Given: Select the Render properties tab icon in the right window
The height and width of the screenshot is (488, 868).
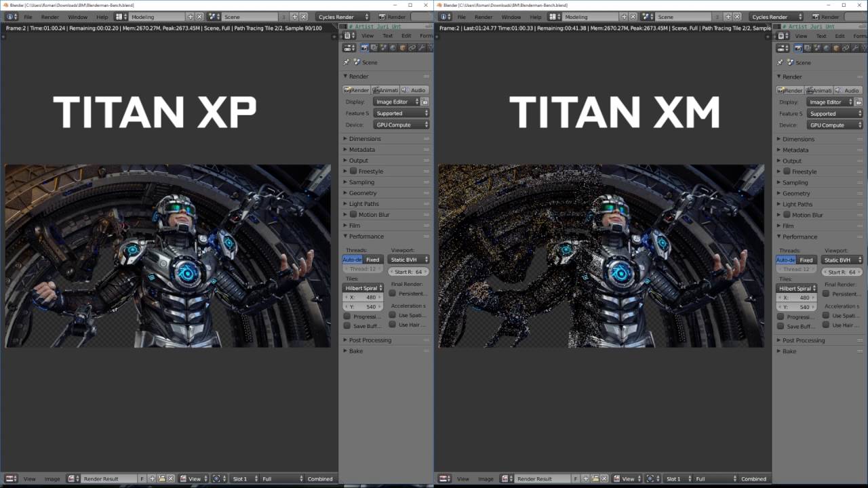Looking at the screenshot, I should coord(799,48).
